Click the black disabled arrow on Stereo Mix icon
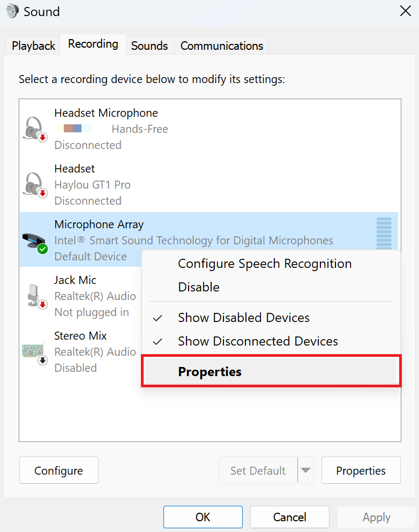The height and width of the screenshot is (532, 419). pos(43,360)
